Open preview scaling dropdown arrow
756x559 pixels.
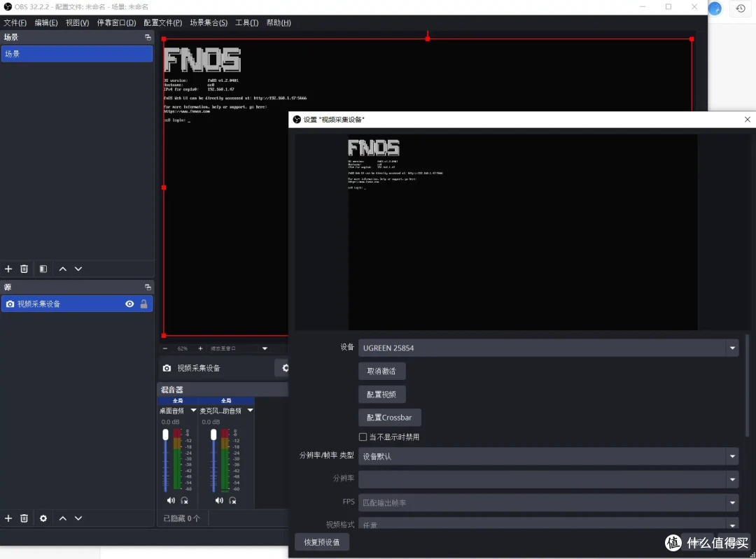pyautogui.click(x=265, y=348)
